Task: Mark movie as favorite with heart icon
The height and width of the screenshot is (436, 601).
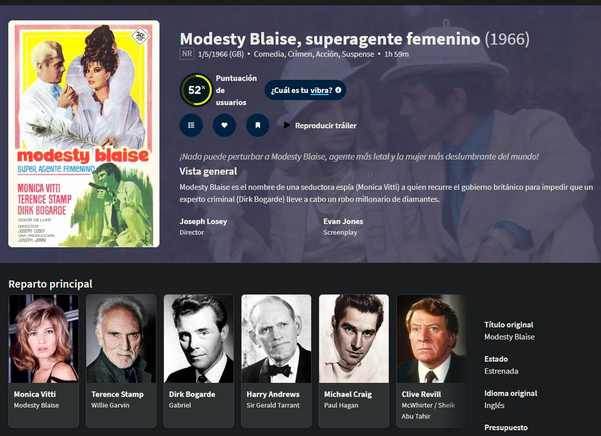Action: [x=224, y=125]
